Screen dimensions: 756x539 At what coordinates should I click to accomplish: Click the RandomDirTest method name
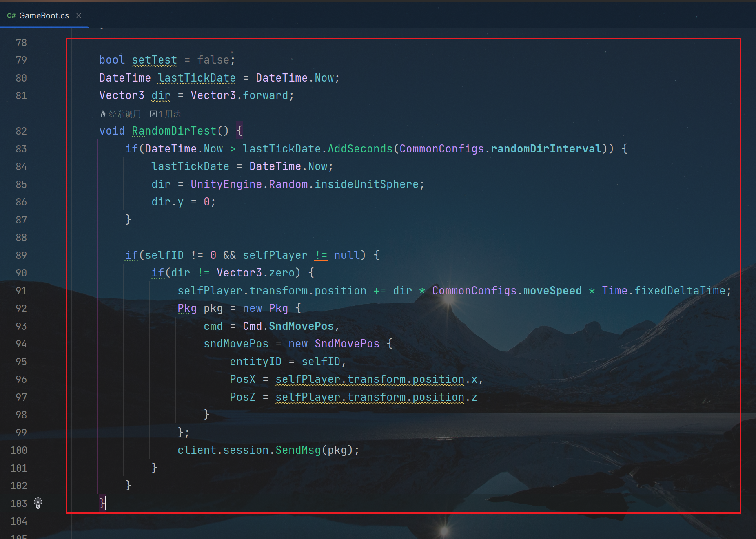click(174, 131)
